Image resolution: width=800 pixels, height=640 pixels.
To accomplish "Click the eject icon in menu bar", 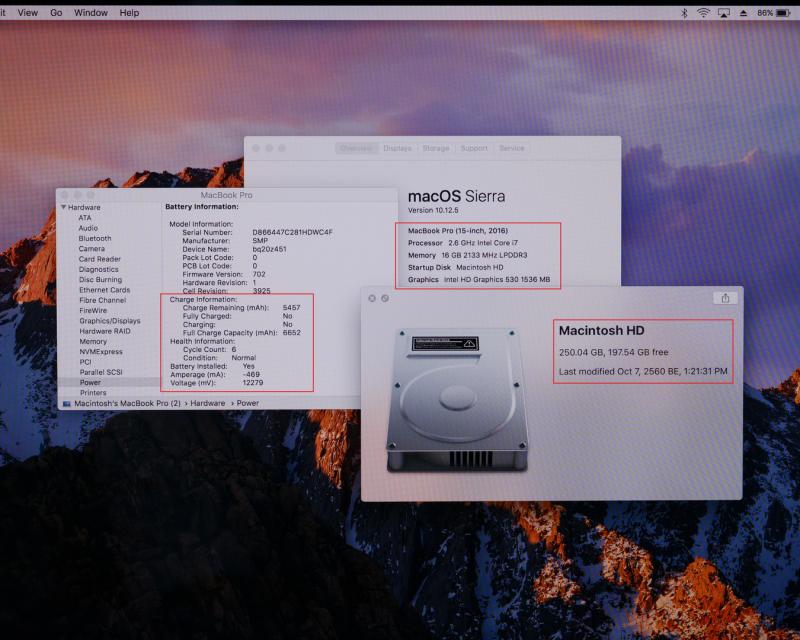I will pos(743,13).
